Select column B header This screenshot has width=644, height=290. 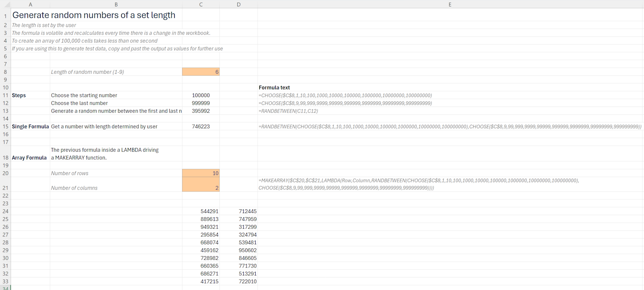coord(116,4)
